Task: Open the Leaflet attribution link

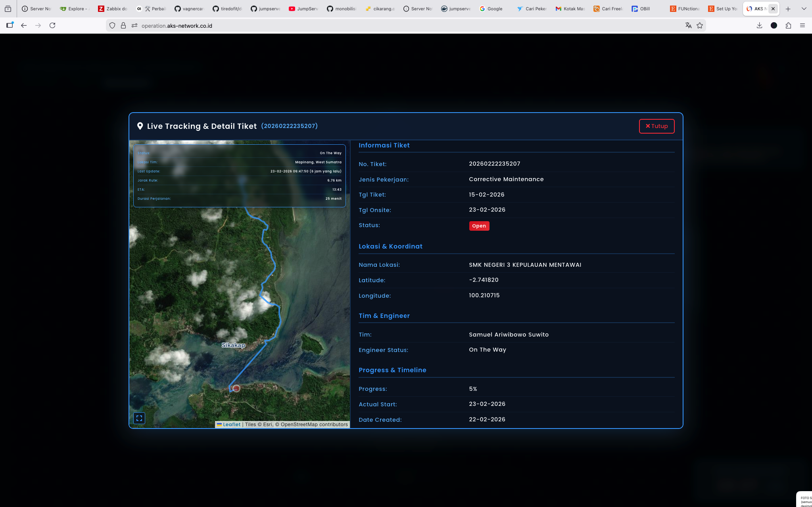Action: (x=231, y=425)
